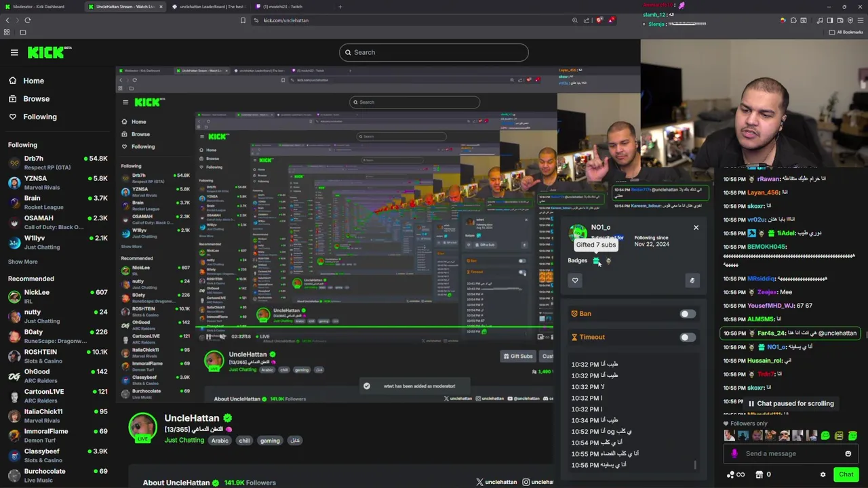The image size is (868, 488).
Task: Open OSAMAH channel in sidebar
Action: 58,222
